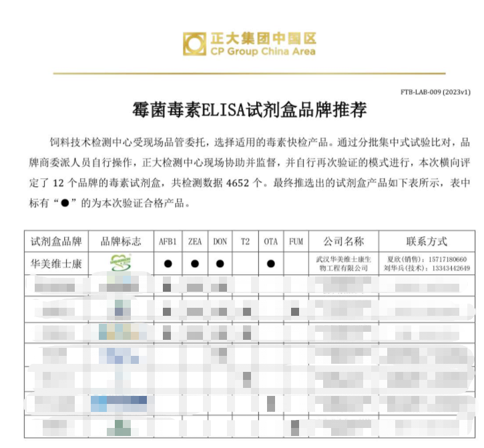
Task: Click the OTA dot in 华美维士康 row
Action: [x=271, y=264]
